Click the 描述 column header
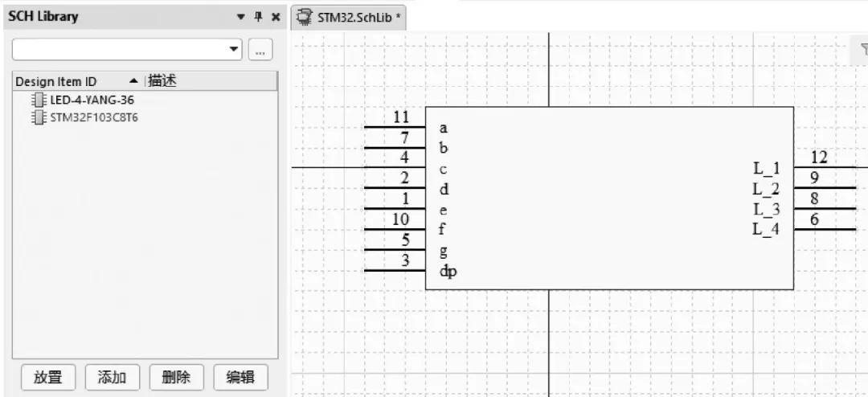Viewport: 868px width, 397px height. 162,81
